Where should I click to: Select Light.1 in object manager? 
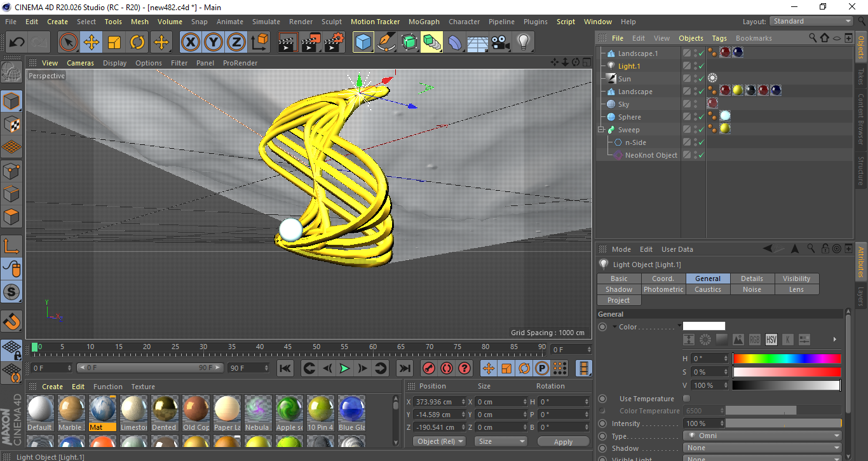tap(629, 66)
